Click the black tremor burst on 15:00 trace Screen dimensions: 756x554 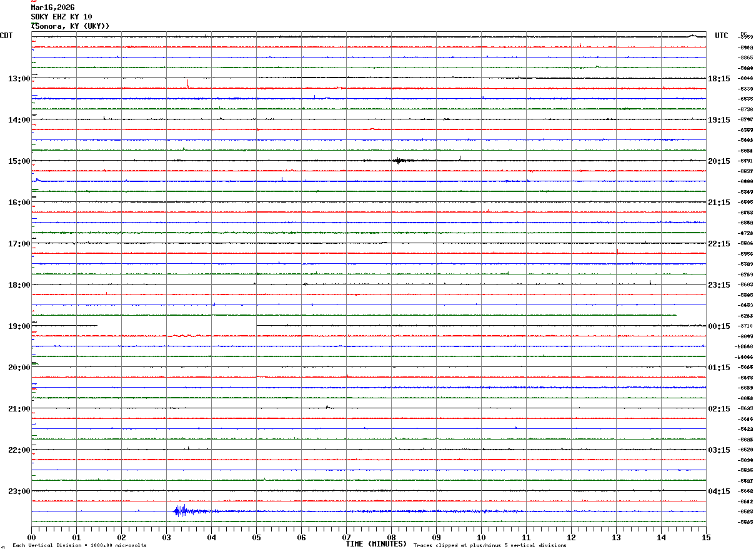pos(399,161)
